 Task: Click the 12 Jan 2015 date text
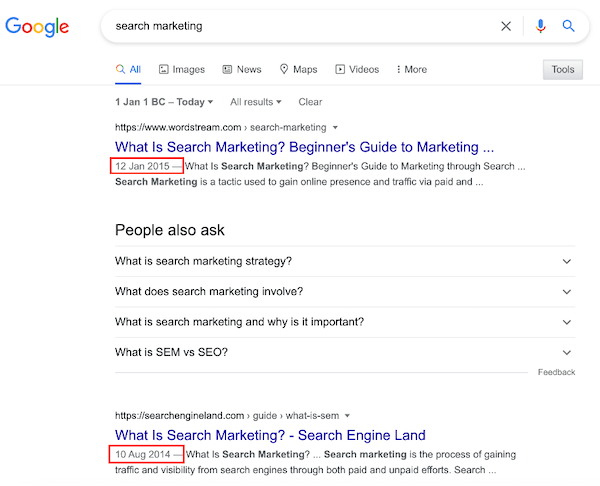(x=142, y=166)
